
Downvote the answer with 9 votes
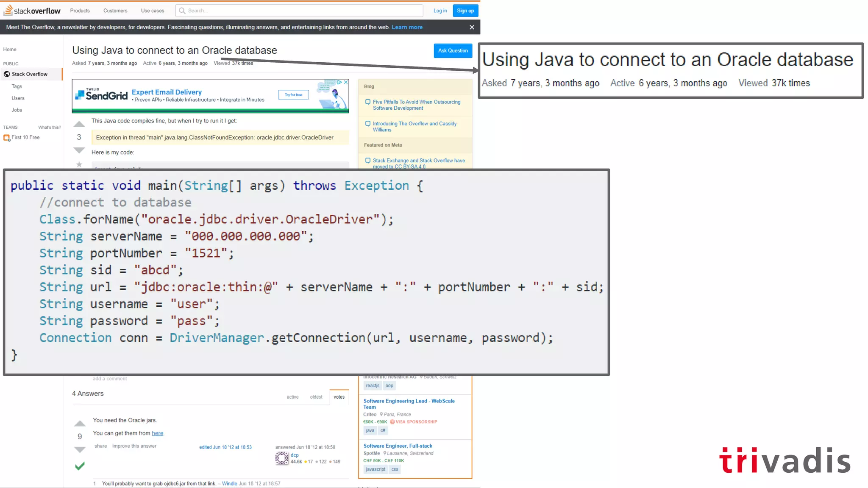click(x=80, y=449)
